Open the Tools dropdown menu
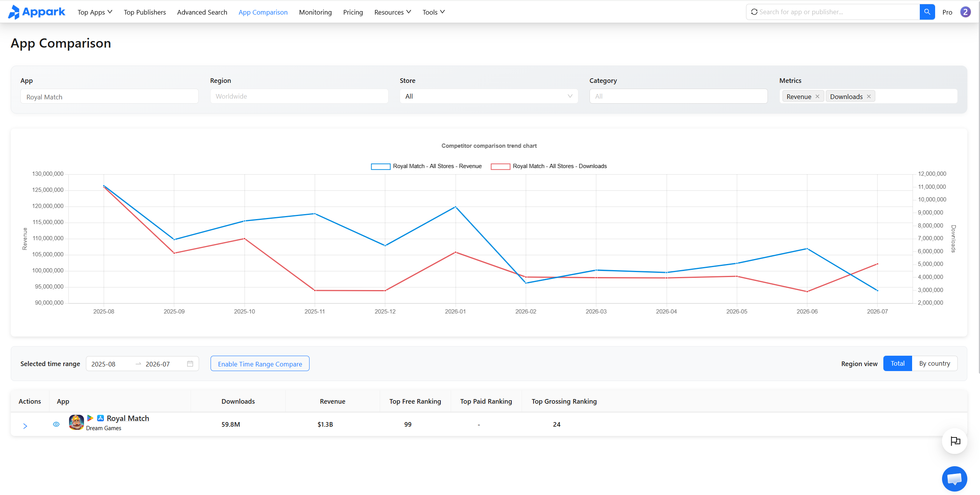The width and height of the screenshot is (980, 495). (434, 12)
